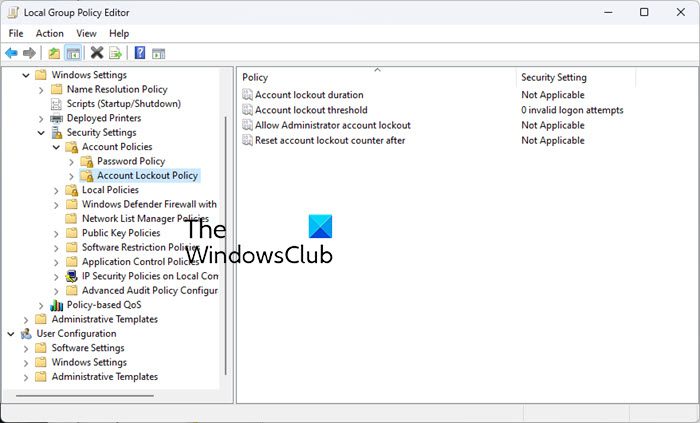This screenshot has width=700, height=423.
Task: Open the Help menu
Action: point(119,33)
